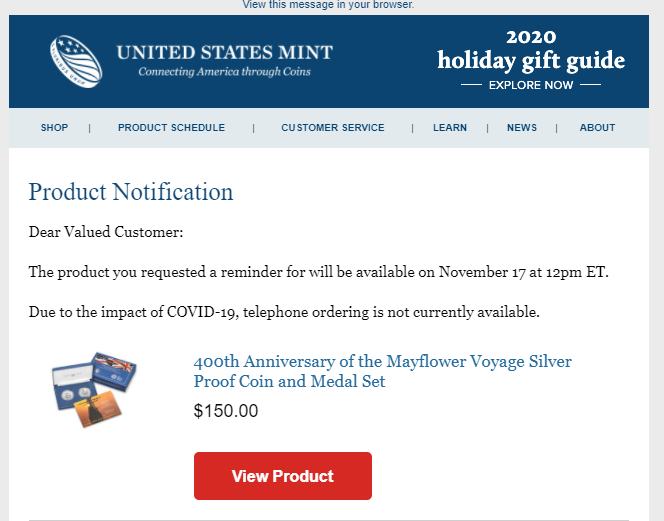The width and height of the screenshot is (664, 521).
Task: Navigate to the News section
Action: 522,128
